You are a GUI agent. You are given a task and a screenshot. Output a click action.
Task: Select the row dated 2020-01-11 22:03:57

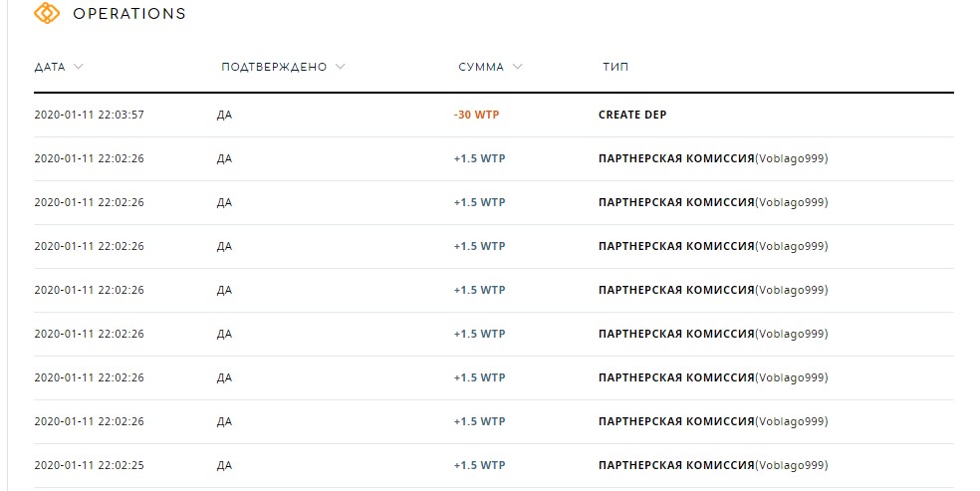(494, 115)
